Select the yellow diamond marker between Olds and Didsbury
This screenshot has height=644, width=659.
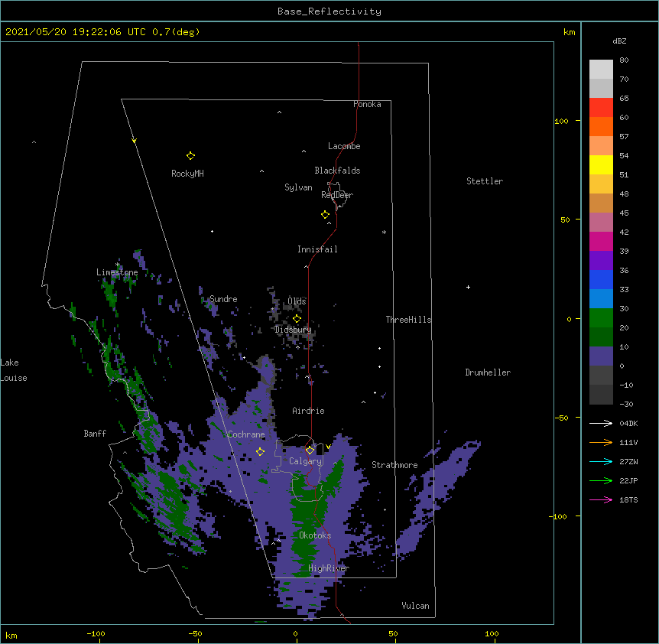[297, 318]
